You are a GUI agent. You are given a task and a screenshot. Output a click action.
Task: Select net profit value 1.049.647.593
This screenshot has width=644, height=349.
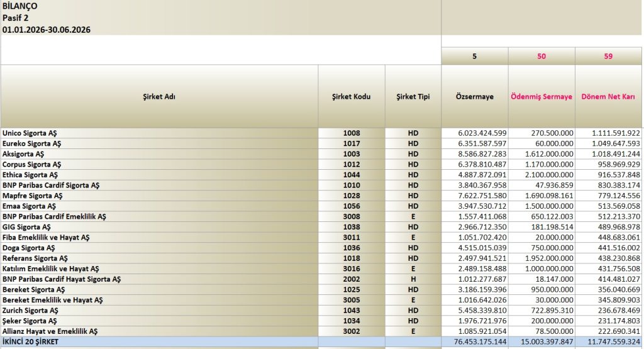[609, 144]
